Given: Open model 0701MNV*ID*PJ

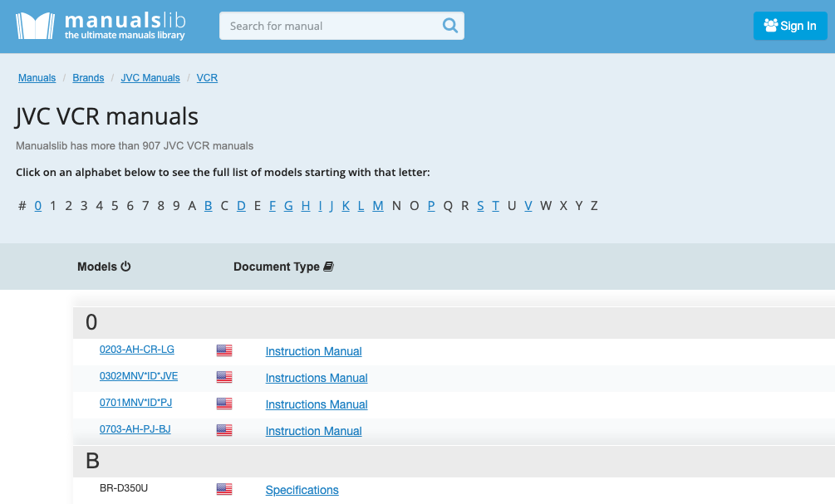Looking at the screenshot, I should [135, 403].
